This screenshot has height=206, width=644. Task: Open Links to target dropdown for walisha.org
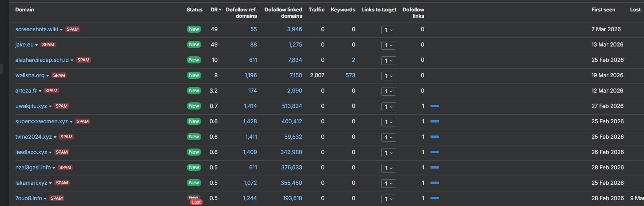click(388, 76)
